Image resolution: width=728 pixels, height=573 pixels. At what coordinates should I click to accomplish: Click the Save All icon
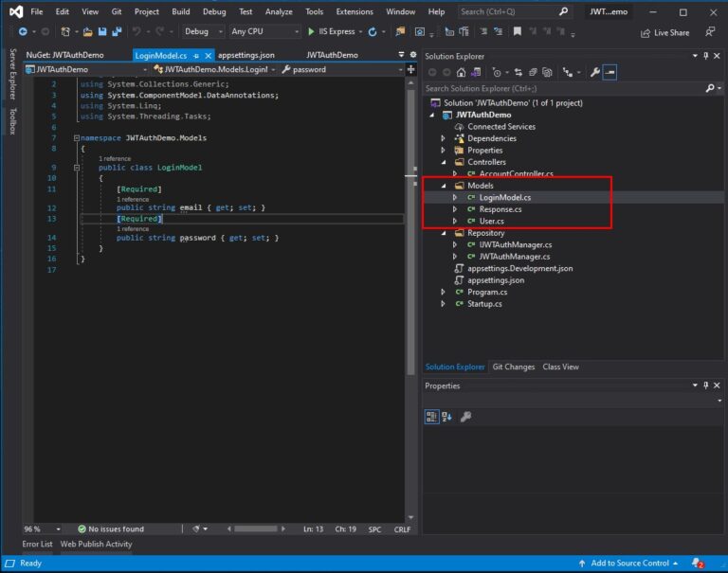[117, 31]
